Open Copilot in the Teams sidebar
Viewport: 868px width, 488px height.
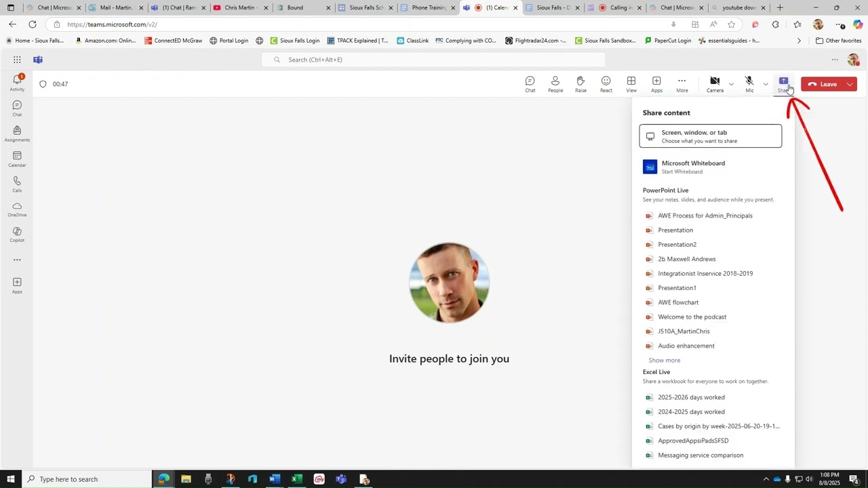pyautogui.click(x=17, y=235)
